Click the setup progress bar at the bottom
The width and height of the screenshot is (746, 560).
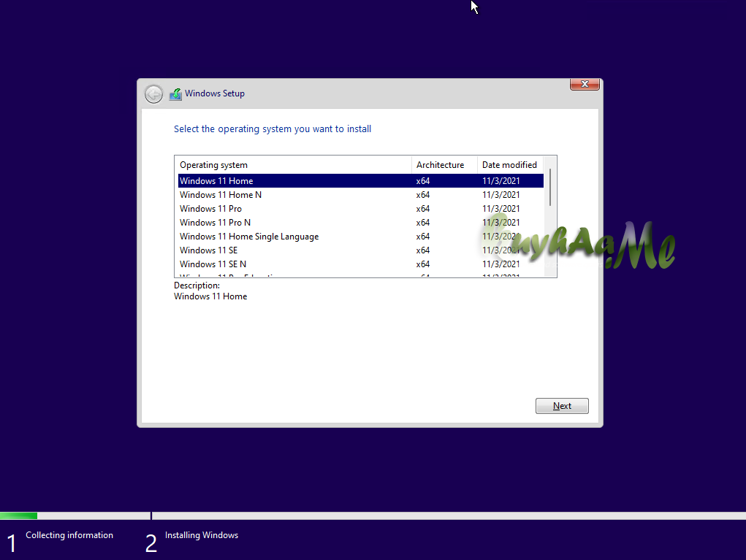pos(373,515)
